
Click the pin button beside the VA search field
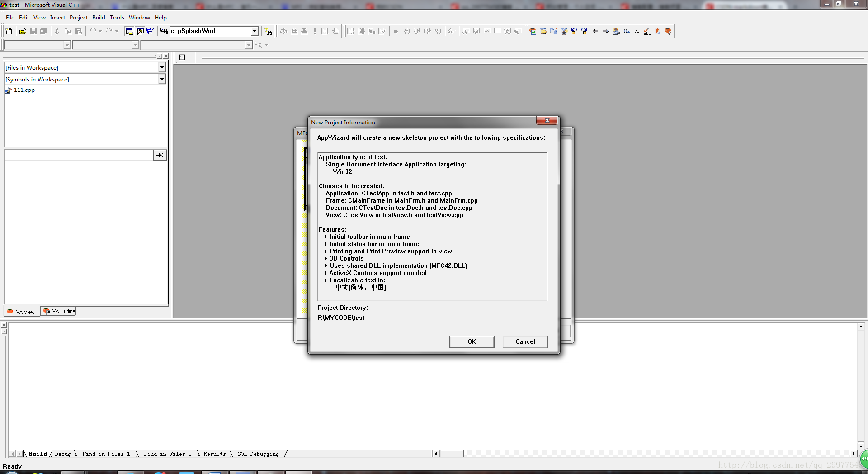(160, 155)
